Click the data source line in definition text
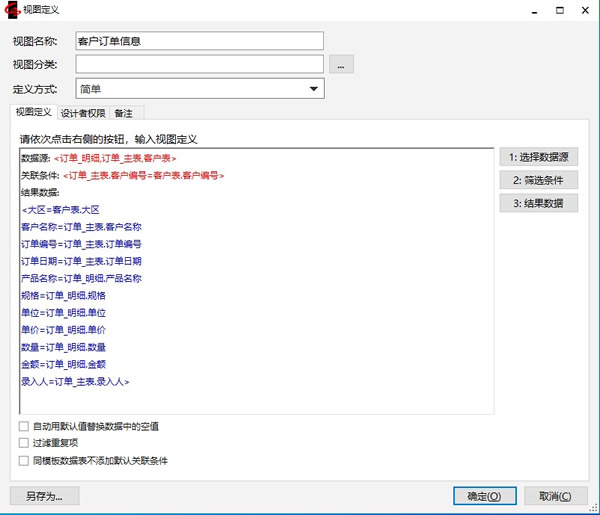Image resolution: width=600 pixels, height=515 pixels. 100,159
